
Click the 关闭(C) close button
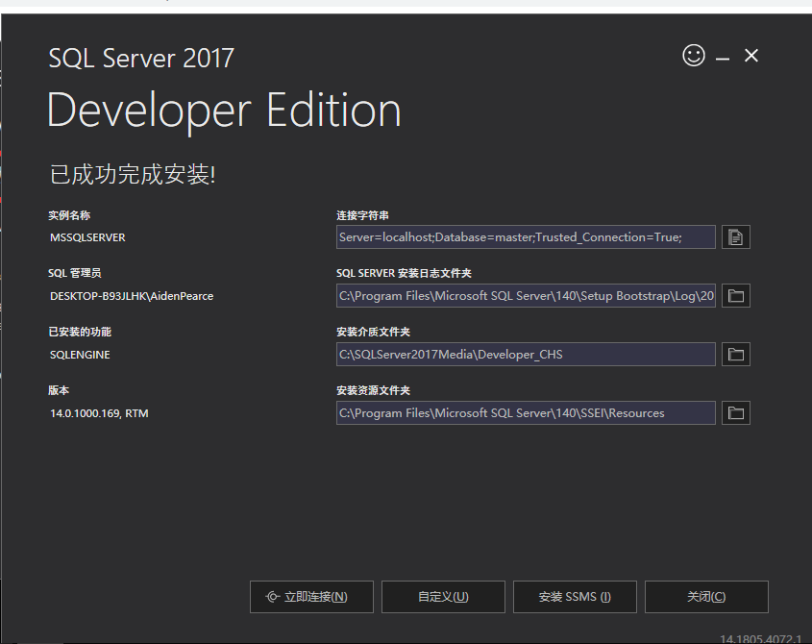[706, 597]
